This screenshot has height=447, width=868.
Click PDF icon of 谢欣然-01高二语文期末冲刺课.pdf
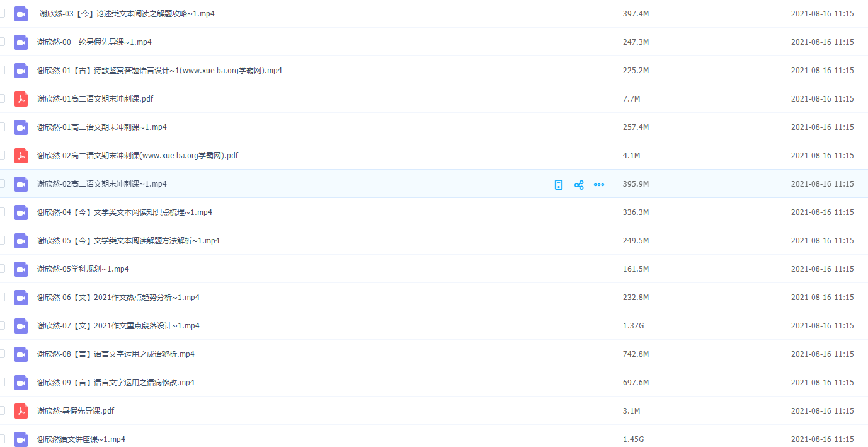(21, 99)
